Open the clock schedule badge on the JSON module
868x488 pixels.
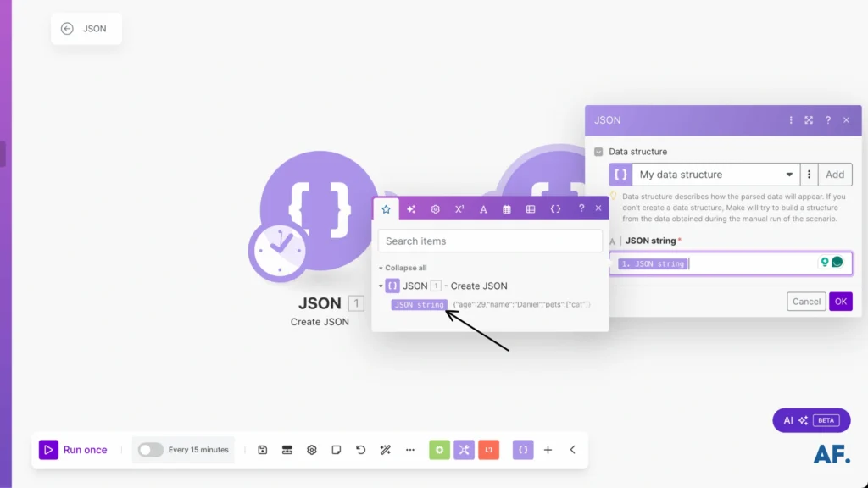[280, 251]
